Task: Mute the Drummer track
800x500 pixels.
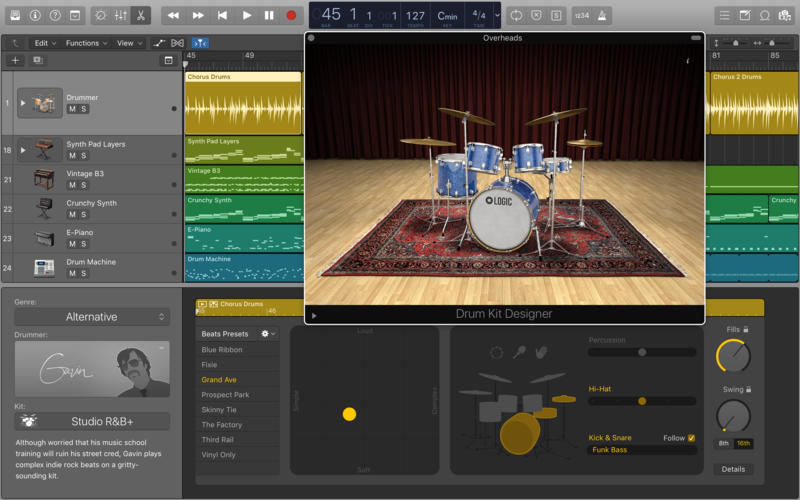Action: pyautogui.click(x=72, y=109)
